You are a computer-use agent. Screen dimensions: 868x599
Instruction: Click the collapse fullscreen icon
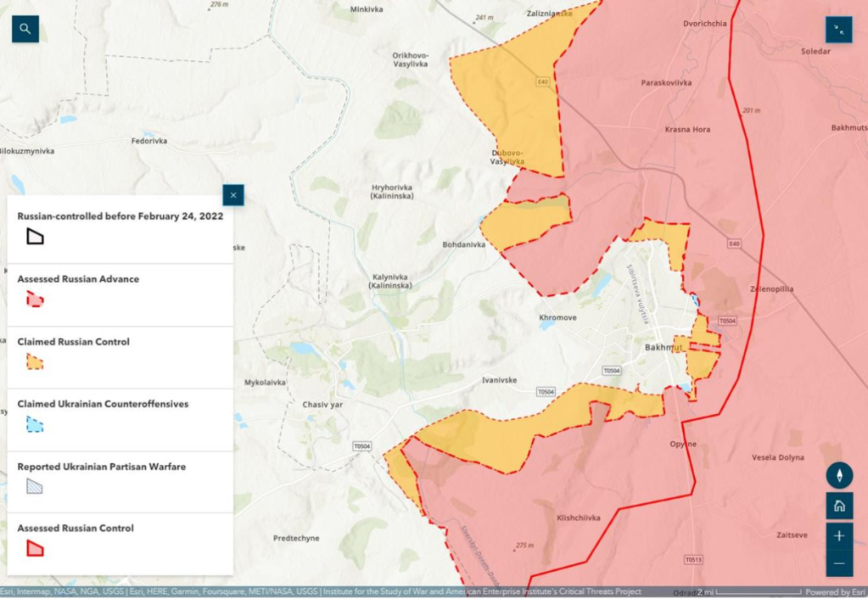click(x=838, y=30)
